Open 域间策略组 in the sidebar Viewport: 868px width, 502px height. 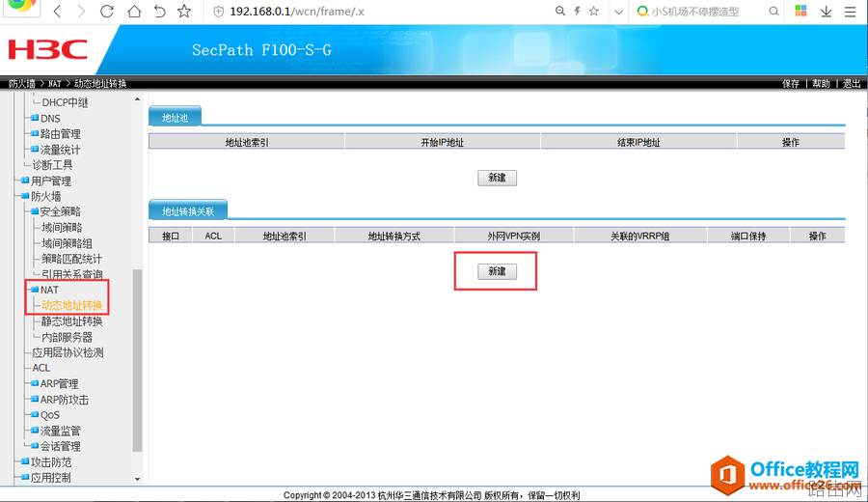67,243
